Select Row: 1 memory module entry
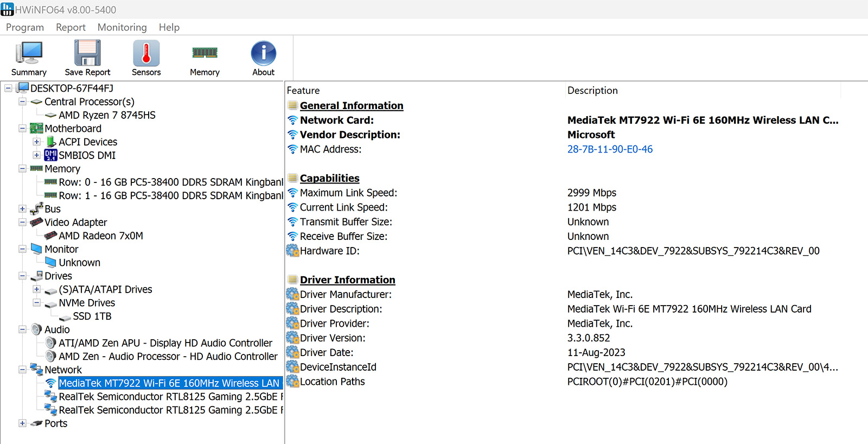This screenshot has width=868, height=444. click(171, 195)
